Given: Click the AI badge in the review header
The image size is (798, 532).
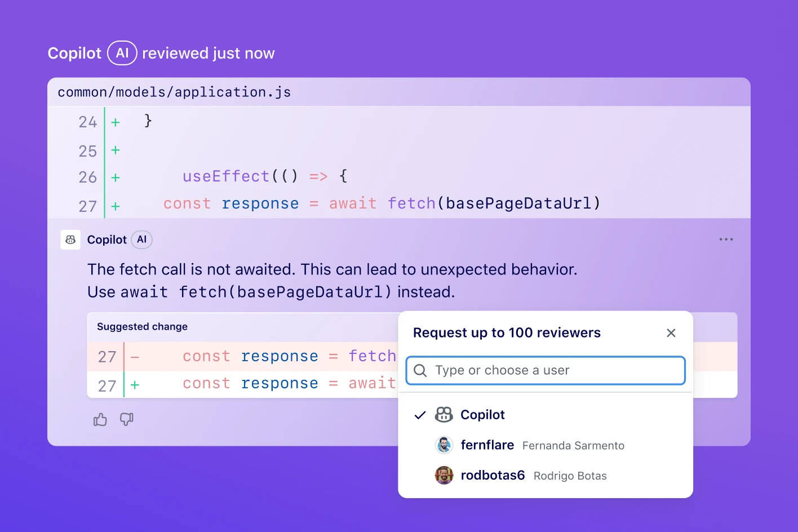Looking at the screenshot, I should [121, 52].
